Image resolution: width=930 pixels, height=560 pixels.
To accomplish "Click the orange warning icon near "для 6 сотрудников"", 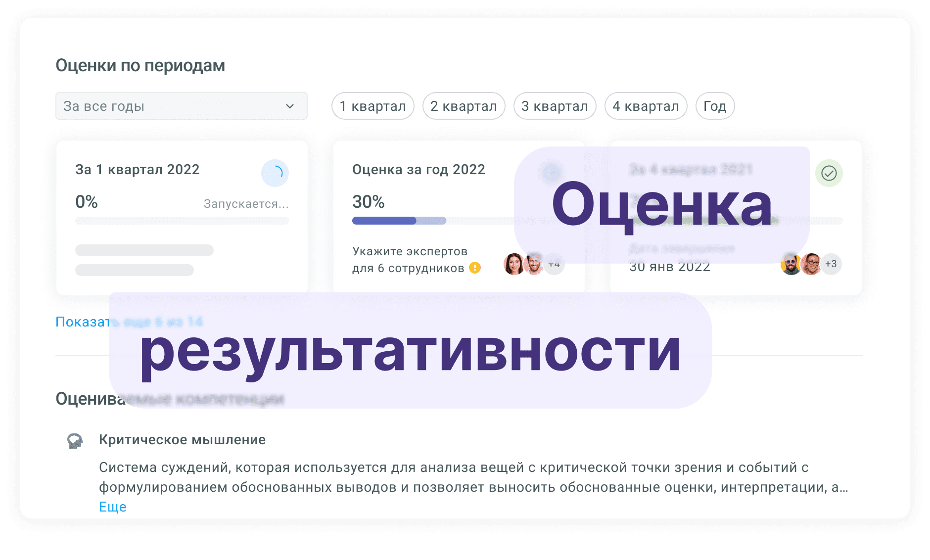I will coord(475,268).
